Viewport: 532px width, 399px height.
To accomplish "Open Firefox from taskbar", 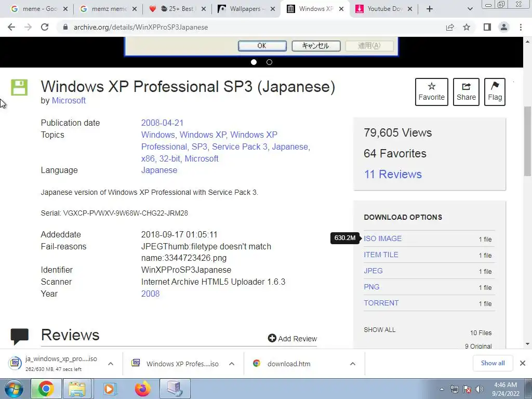I will (x=142, y=389).
